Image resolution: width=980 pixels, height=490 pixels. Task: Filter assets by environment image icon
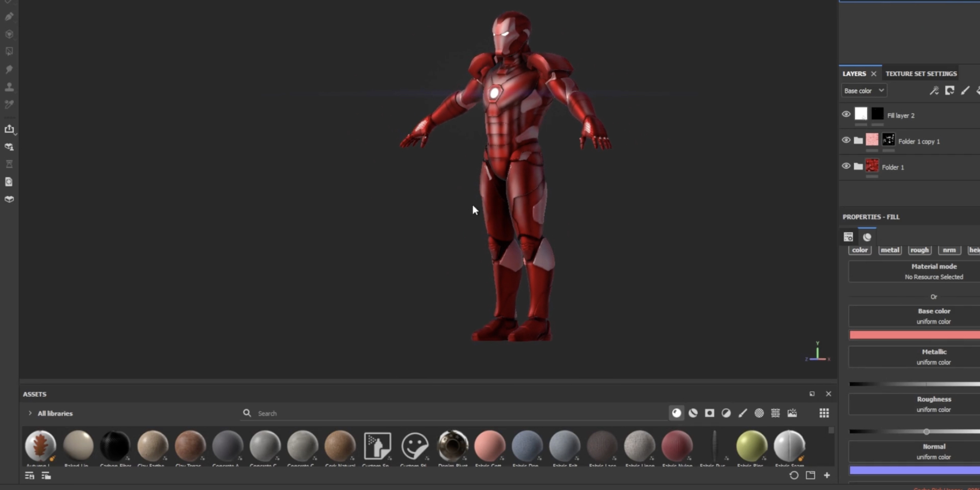pyautogui.click(x=792, y=413)
